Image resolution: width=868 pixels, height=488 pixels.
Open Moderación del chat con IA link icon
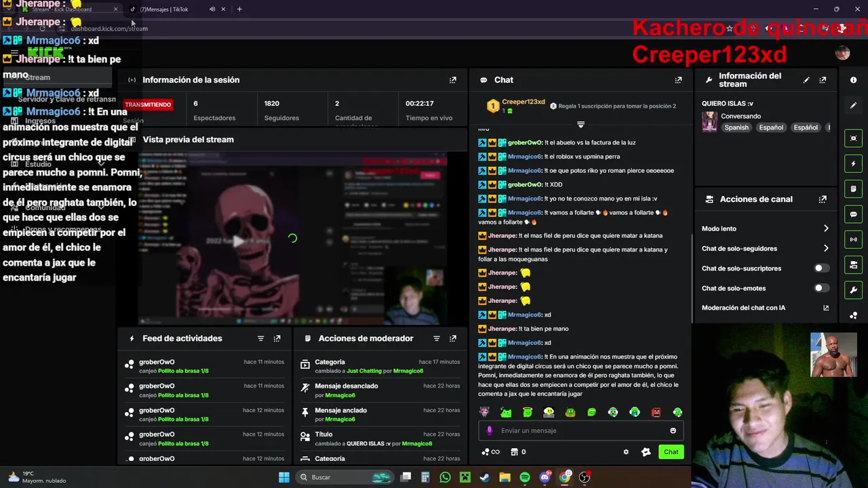[x=826, y=308]
